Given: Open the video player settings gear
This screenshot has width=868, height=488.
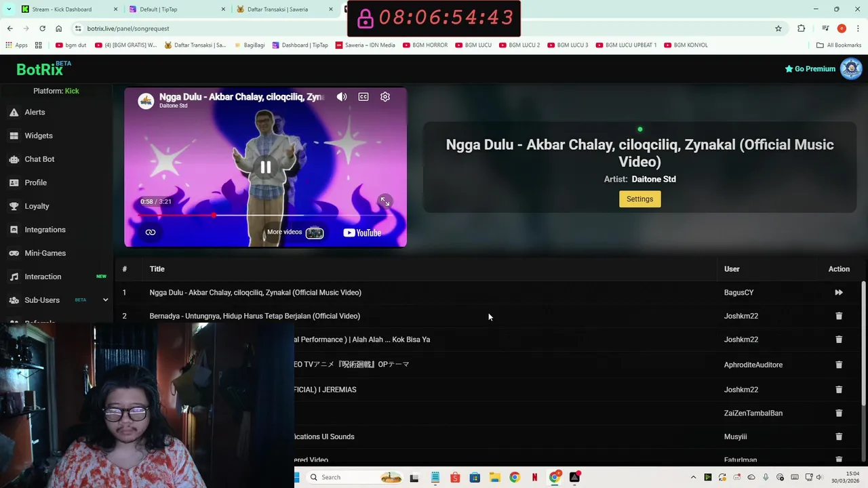Looking at the screenshot, I should click(x=385, y=97).
